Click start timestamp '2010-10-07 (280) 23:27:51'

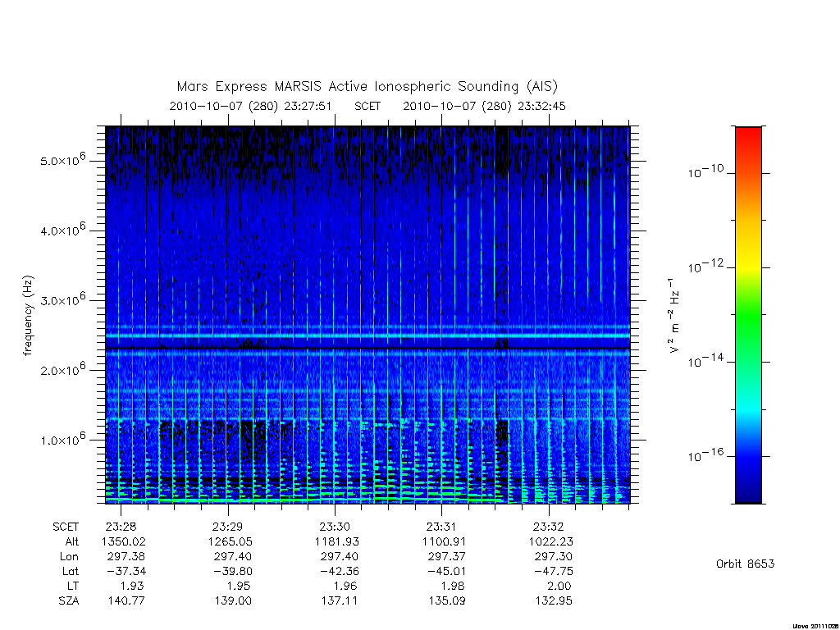tap(251, 106)
